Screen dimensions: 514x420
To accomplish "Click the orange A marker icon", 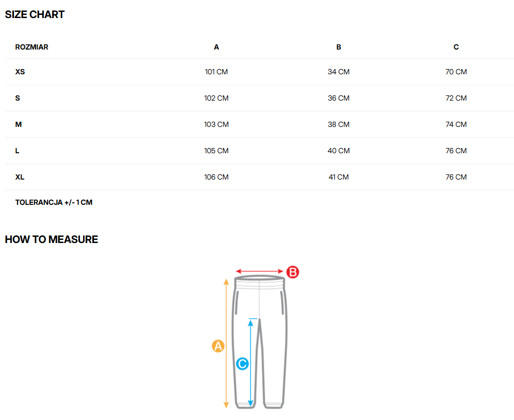I will 218,346.
